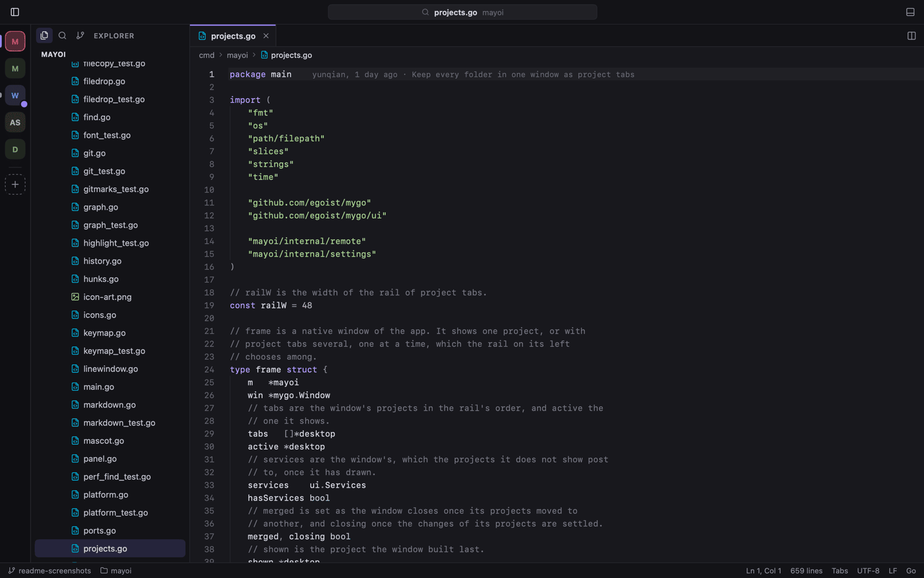The height and width of the screenshot is (578, 924).
Task: Open filedrop.go in the explorer
Action: click(110, 81)
